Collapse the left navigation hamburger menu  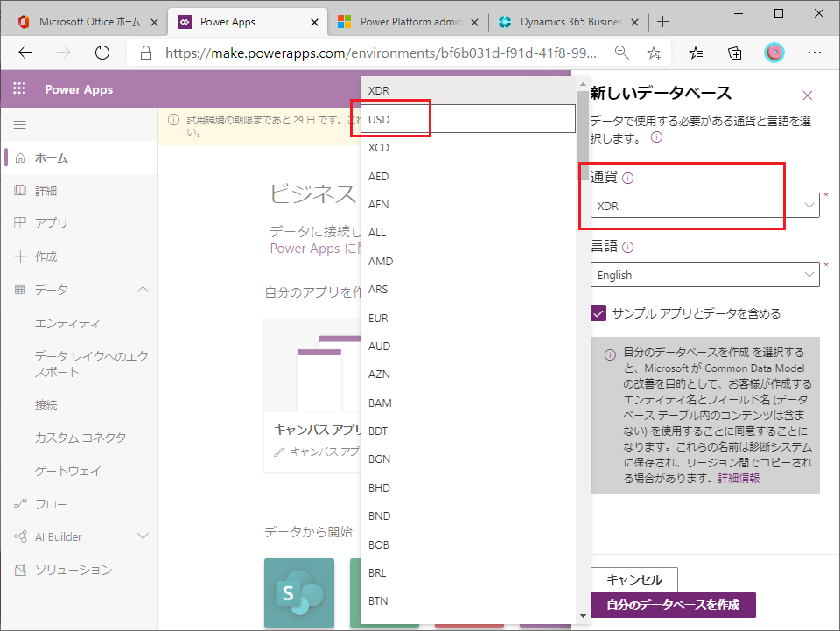click(x=20, y=125)
